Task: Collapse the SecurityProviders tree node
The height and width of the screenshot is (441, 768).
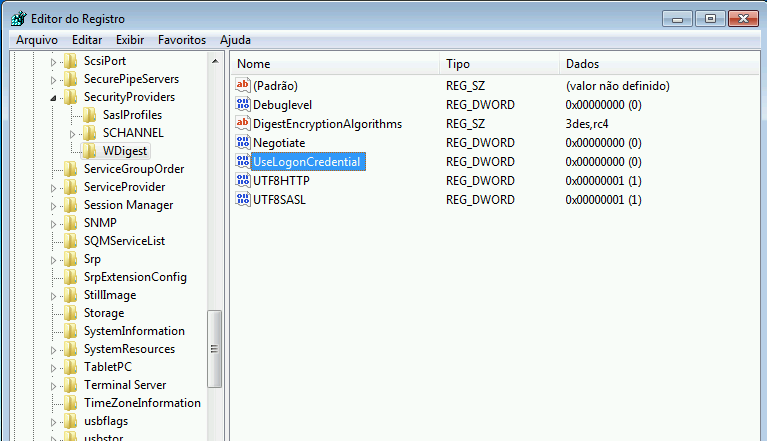Action: tap(53, 98)
